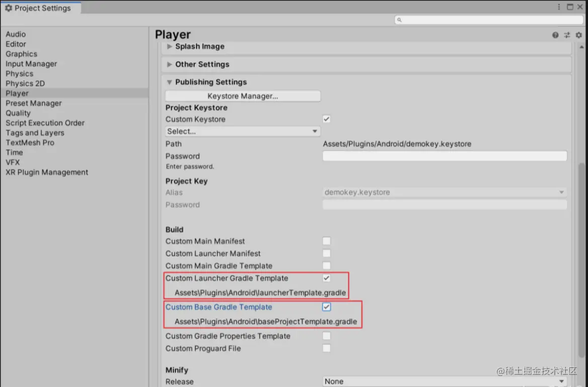Open the Physics 2D category
This screenshot has width=588, height=387.
point(25,83)
